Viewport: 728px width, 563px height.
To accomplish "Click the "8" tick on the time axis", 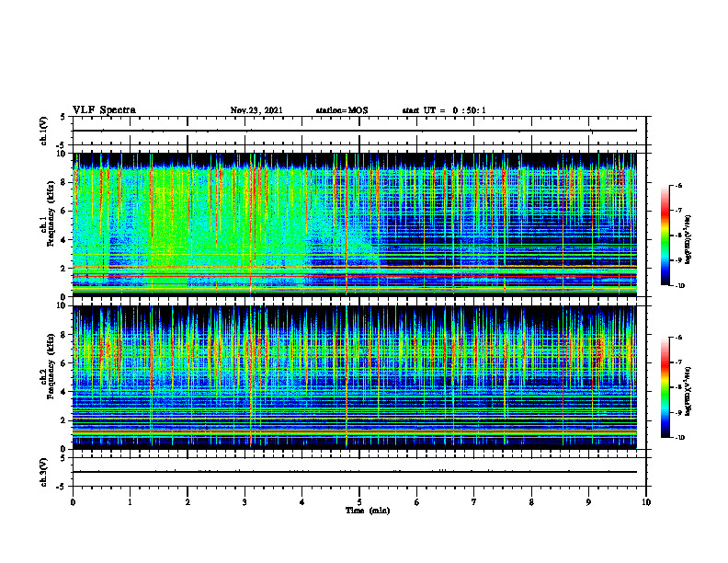I will click(531, 502).
